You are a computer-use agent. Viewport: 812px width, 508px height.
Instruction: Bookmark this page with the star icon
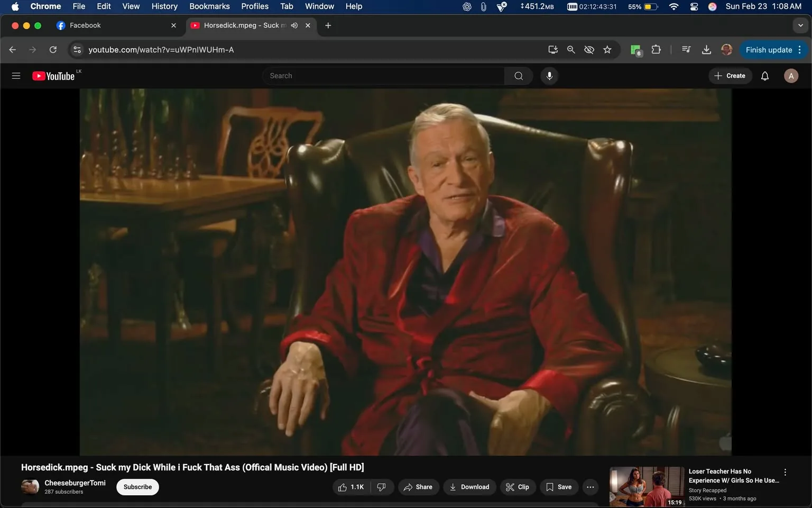coord(607,49)
